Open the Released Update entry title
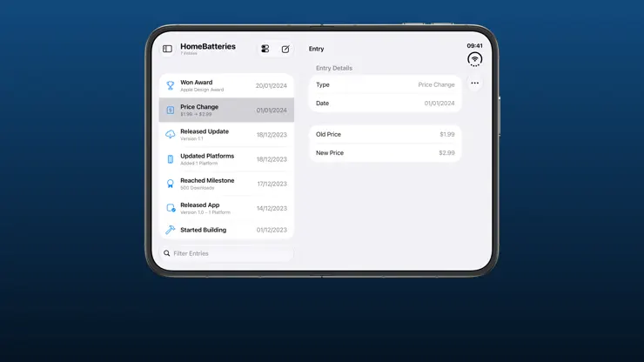The height and width of the screenshot is (362, 644). (x=205, y=131)
